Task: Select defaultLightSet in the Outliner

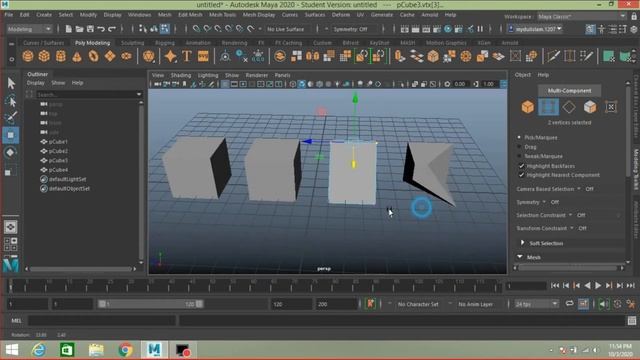Action: pos(67,179)
